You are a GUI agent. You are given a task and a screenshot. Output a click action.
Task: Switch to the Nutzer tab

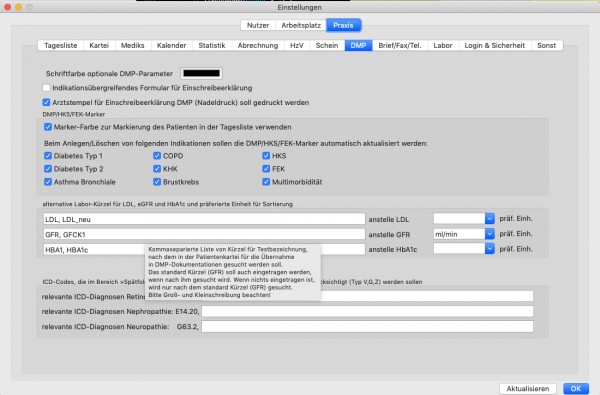[x=258, y=25]
